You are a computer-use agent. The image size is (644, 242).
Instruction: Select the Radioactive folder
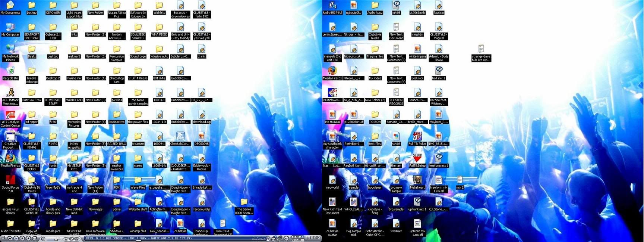pyautogui.click(x=117, y=117)
